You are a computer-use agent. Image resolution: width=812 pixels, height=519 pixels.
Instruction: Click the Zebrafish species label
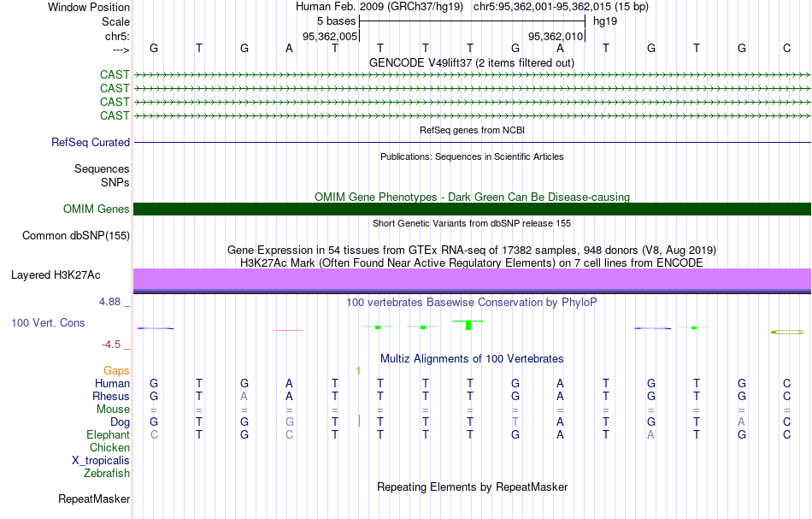coord(107,473)
